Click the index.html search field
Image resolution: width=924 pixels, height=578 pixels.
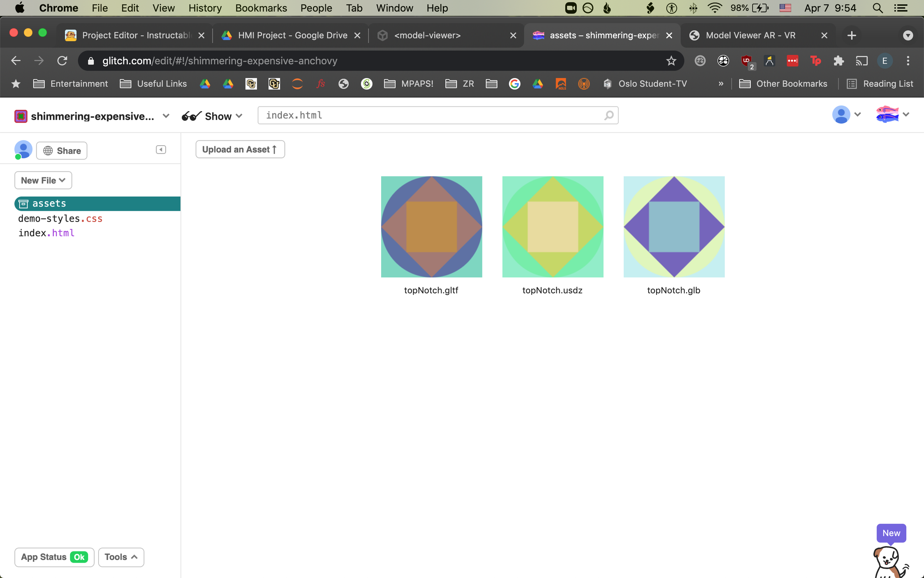[431, 115]
